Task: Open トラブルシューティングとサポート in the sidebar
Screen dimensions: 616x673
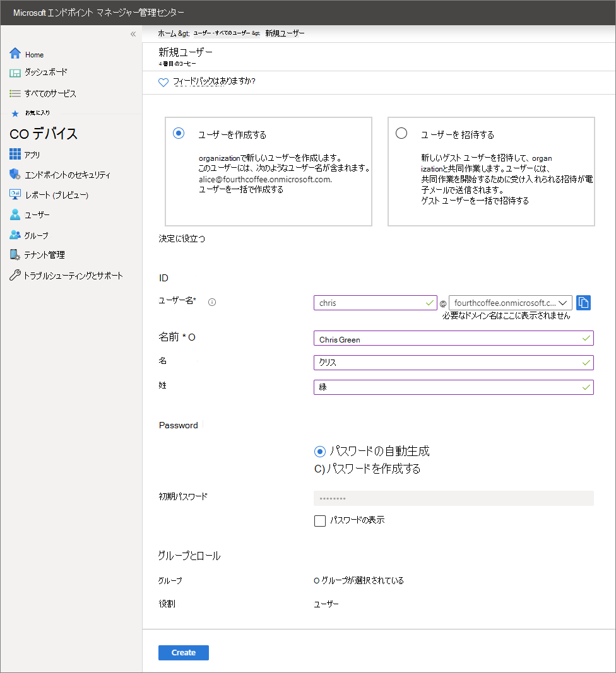Action: click(x=73, y=276)
